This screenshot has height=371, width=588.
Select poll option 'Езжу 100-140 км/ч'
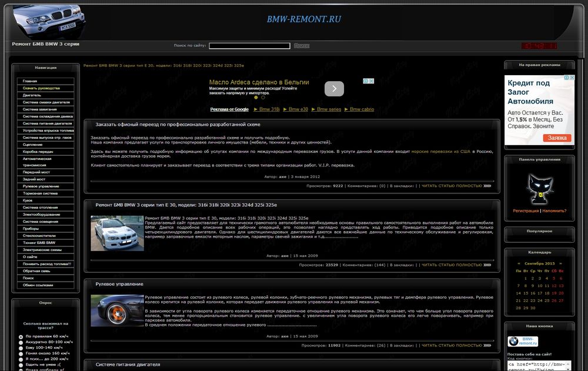point(21,348)
